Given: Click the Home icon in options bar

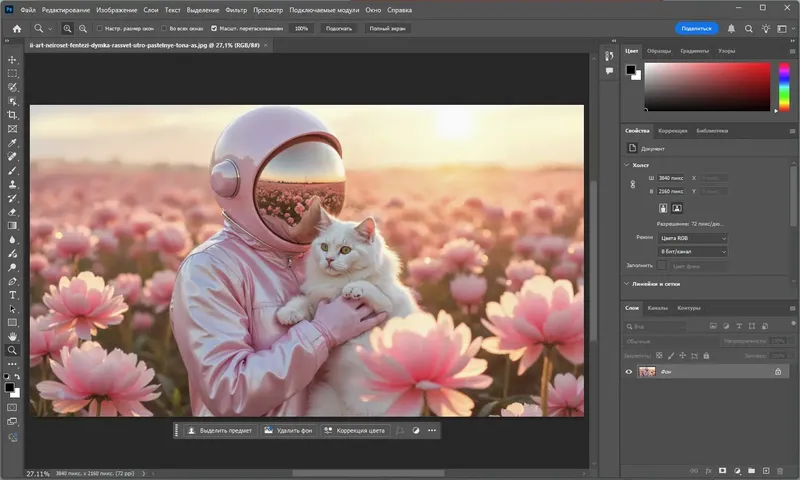Looking at the screenshot, I should [x=16, y=28].
